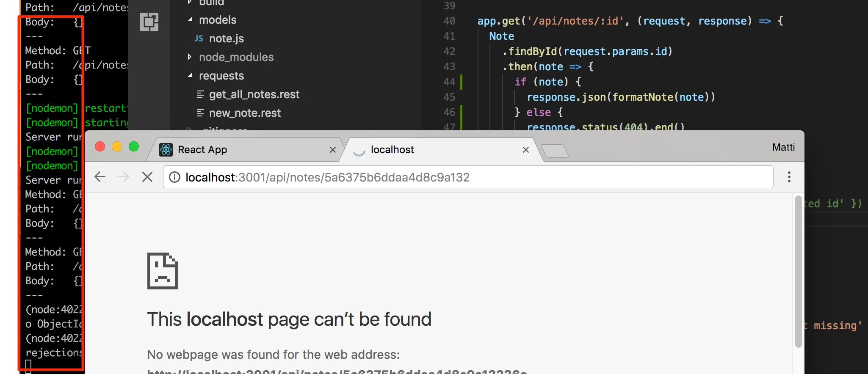This screenshot has height=374, width=868.
Task: Click 'findById' in the code editor
Action: [532, 52]
